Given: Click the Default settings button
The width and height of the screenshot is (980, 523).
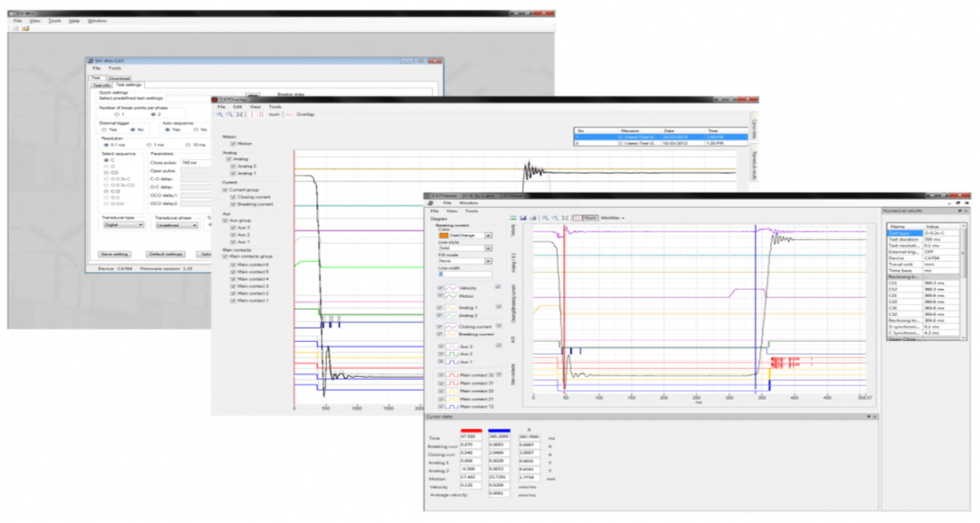Looking at the screenshot, I should (x=166, y=254).
